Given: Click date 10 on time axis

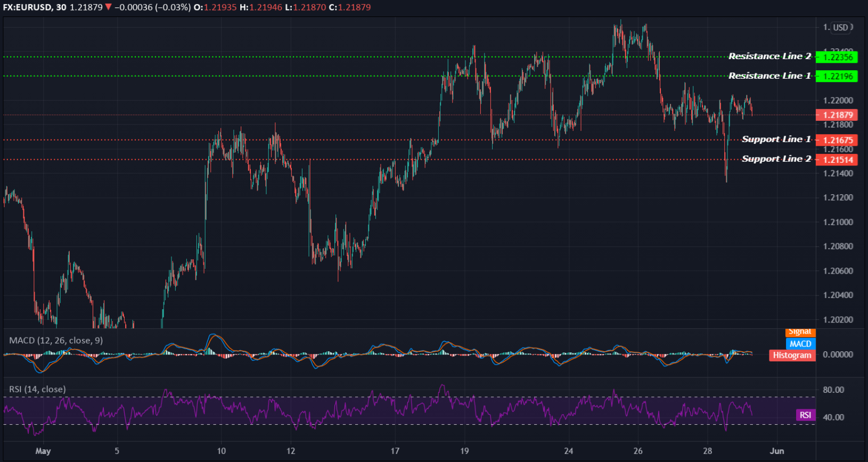Looking at the screenshot, I should [222, 451].
